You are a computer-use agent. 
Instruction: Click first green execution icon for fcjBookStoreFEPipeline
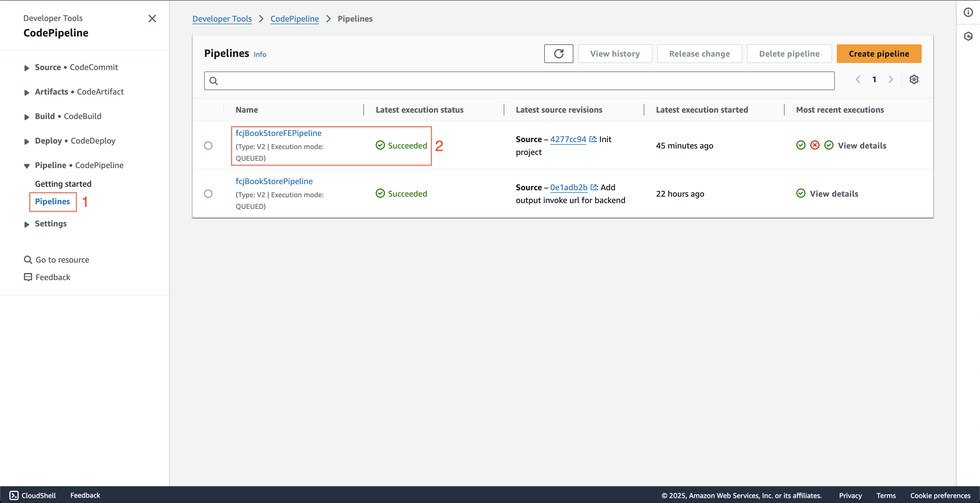pyautogui.click(x=801, y=145)
